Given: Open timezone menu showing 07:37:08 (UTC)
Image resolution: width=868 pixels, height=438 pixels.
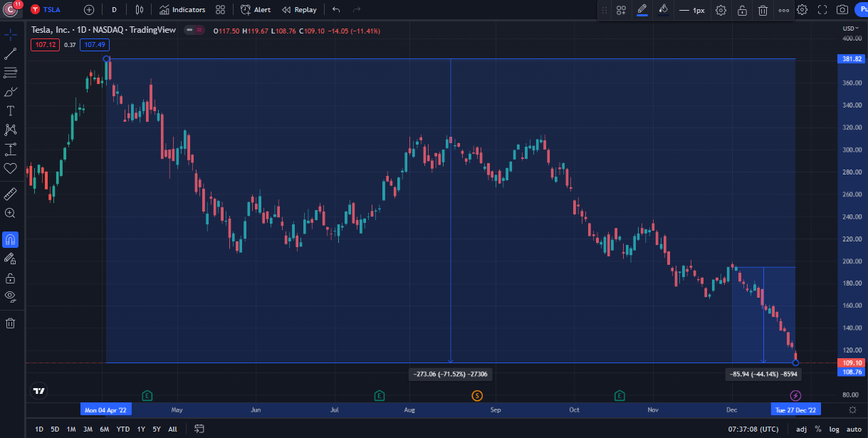Looking at the screenshot, I should click(x=755, y=429).
